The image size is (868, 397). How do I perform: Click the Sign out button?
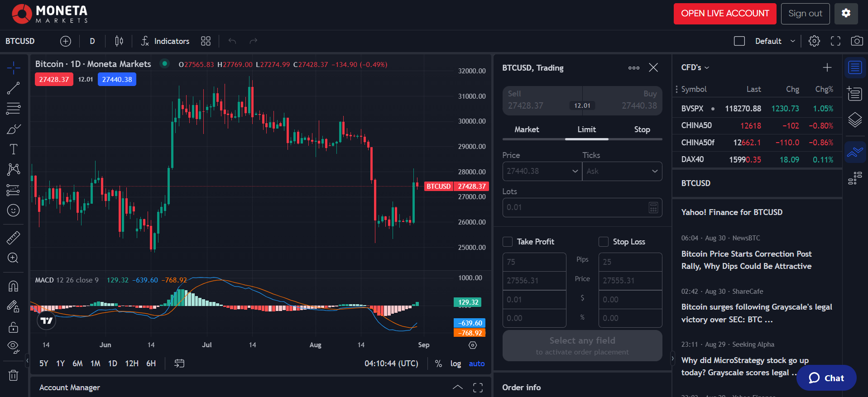coord(805,14)
